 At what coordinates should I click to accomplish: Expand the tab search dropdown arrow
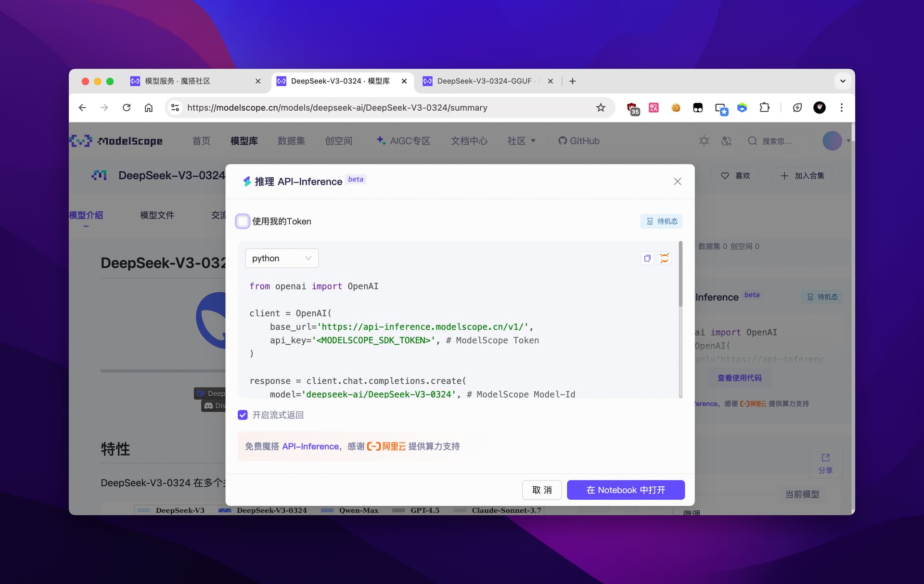point(843,81)
